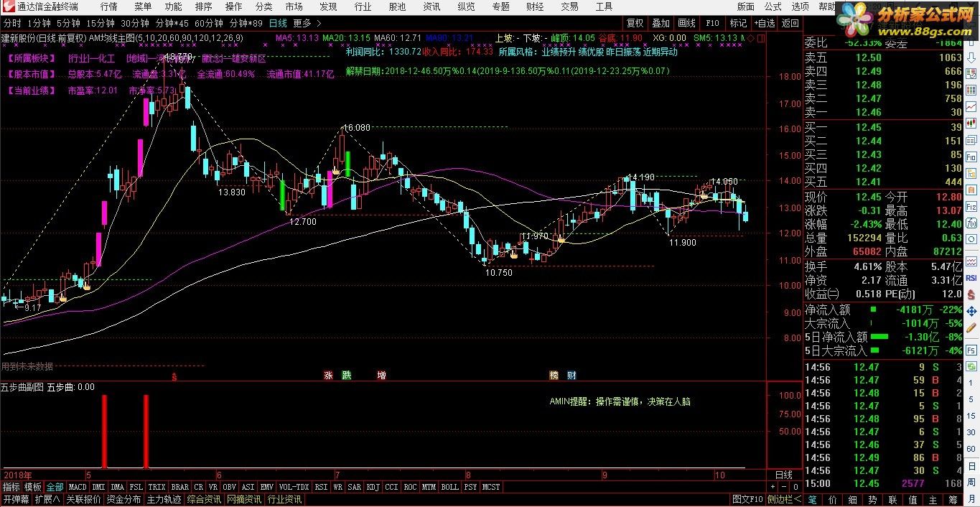
Task: Click the 叠加 overlay button
Action: point(661,23)
